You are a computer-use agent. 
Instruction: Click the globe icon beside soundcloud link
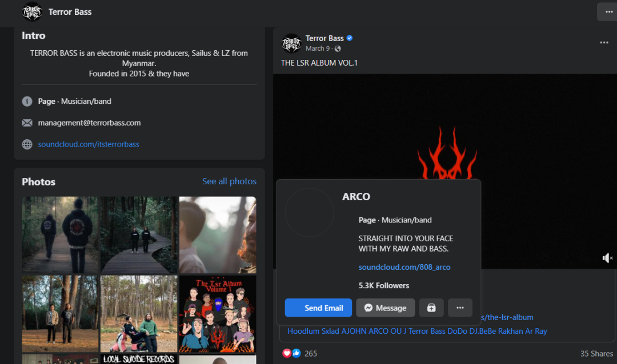point(27,144)
